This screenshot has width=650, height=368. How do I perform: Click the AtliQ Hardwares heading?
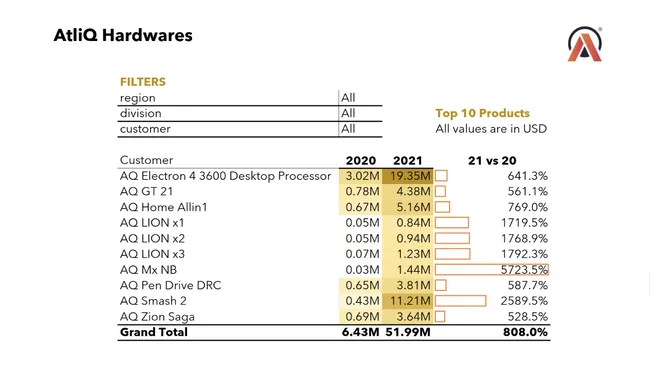123,35
